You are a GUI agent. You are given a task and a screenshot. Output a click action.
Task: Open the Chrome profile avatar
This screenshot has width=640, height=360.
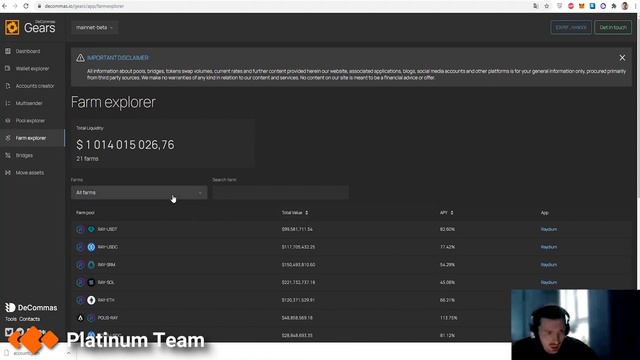624,6
